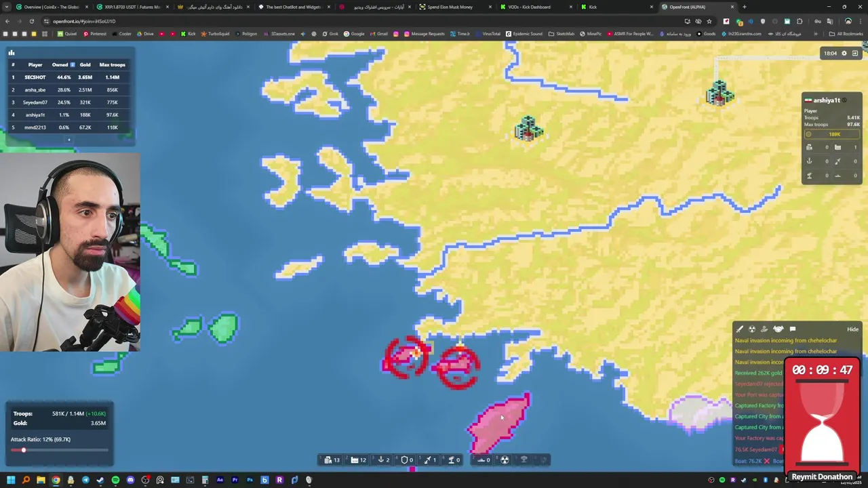Viewport: 868px width, 488px height.
Task: Open the All Bookmarks folder
Action: click(846, 33)
